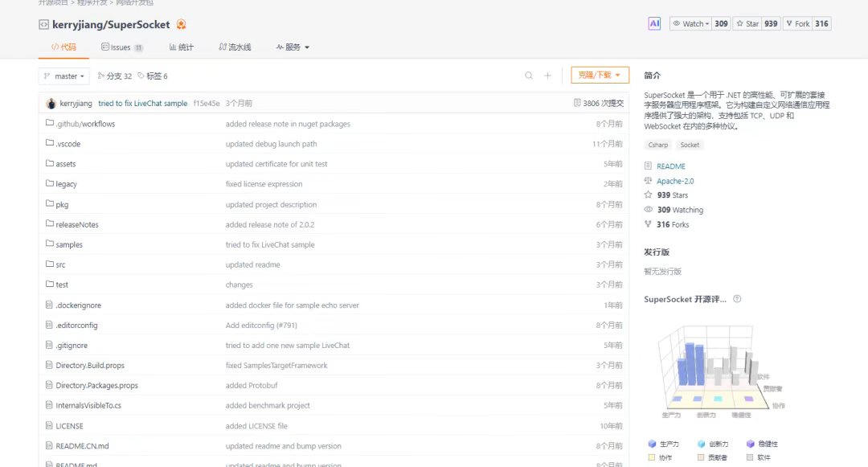Screen dimensions: 868x467
Task: Open the pkg folder
Action: [x=62, y=205]
